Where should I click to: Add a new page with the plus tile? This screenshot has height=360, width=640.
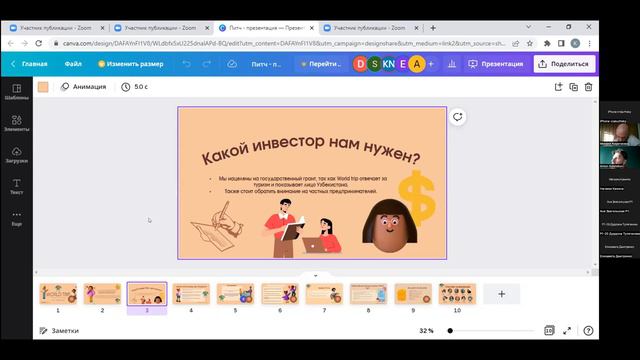tap(502, 294)
